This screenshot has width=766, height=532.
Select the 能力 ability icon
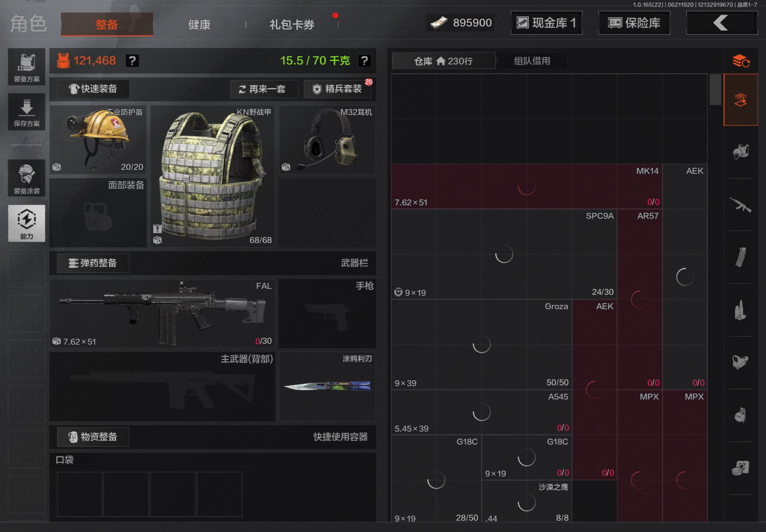click(26, 223)
